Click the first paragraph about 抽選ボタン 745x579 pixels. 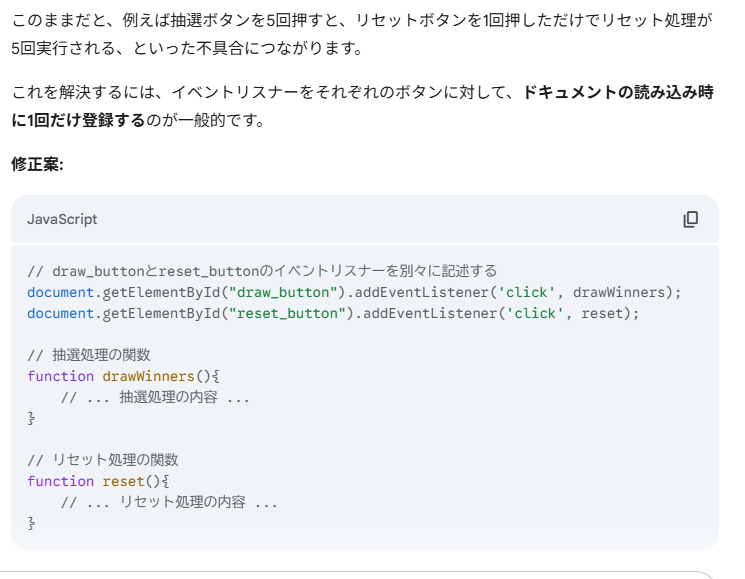point(362,34)
